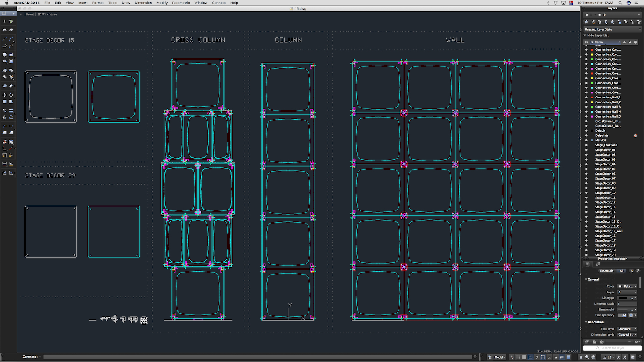Select the Line tool in the toolbar
644x362 pixels.
[5, 39]
